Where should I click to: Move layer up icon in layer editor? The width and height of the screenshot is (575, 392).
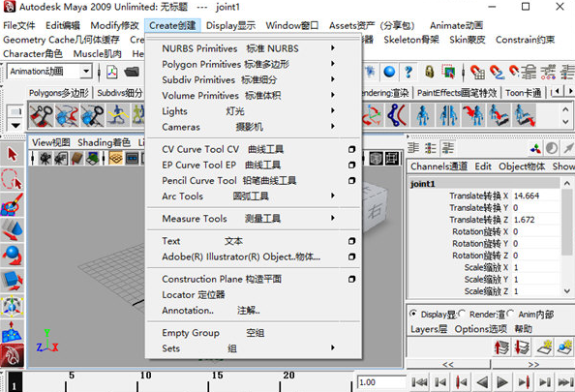[x=501, y=347]
